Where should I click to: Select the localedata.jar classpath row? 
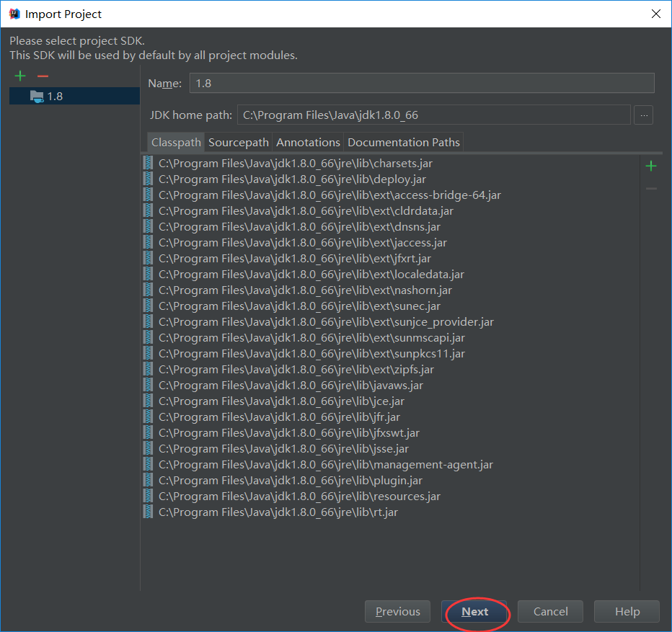tap(391, 275)
